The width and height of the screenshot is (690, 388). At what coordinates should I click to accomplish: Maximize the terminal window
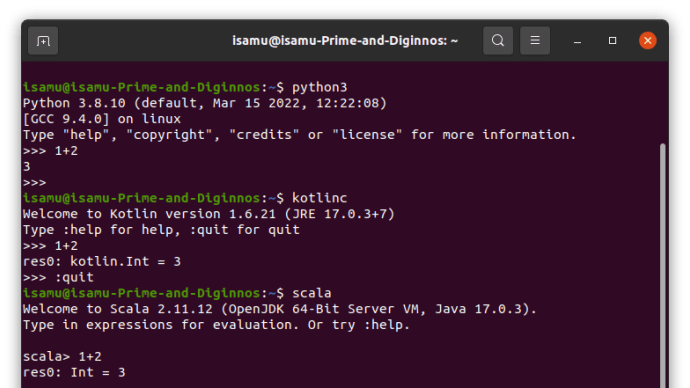[x=612, y=41]
